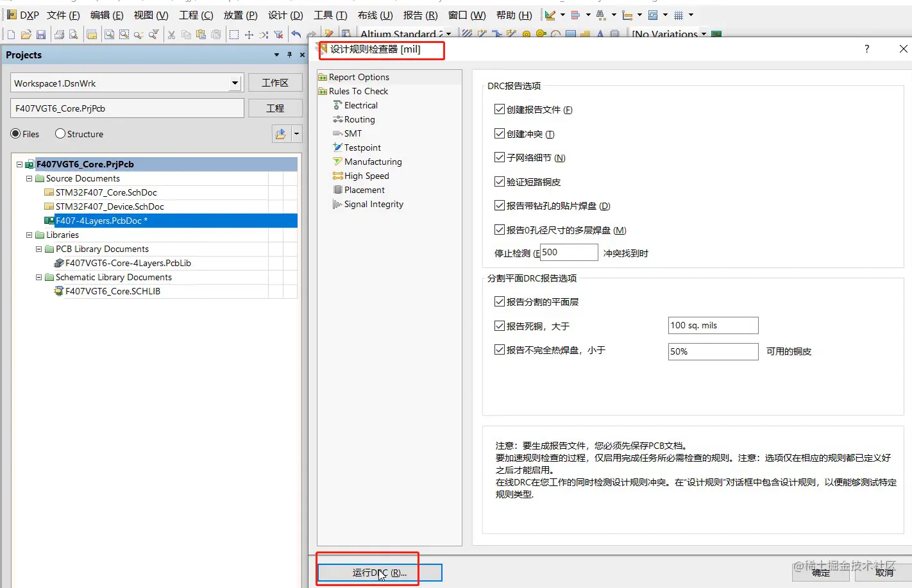Open the 布线 (U) menu
The image size is (912, 588).
coord(375,15)
